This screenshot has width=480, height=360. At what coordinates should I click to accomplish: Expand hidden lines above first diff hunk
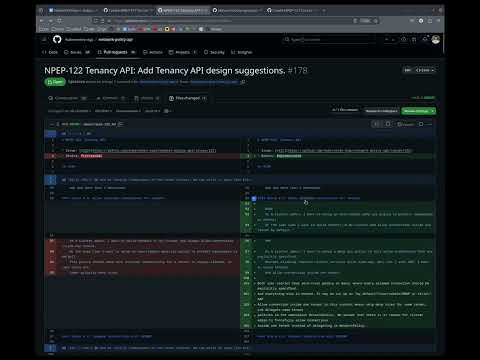click(x=50, y=134)
